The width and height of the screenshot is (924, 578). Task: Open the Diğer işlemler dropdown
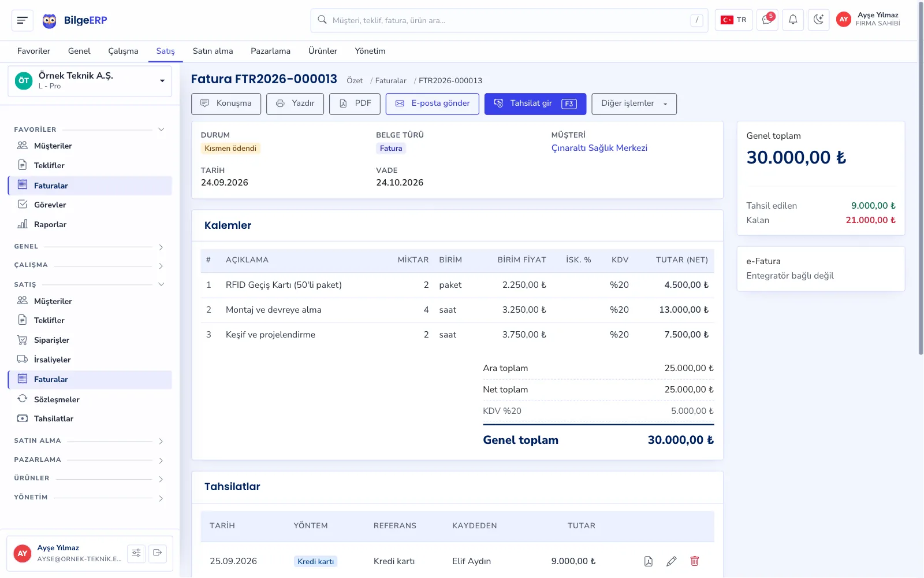coord(634,104)
